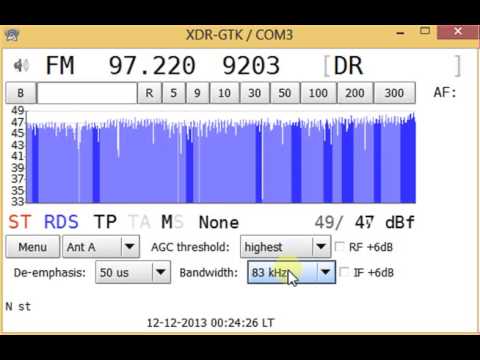Click the N st status text
This screenshot has height=360, width=480.
(18, 307)
